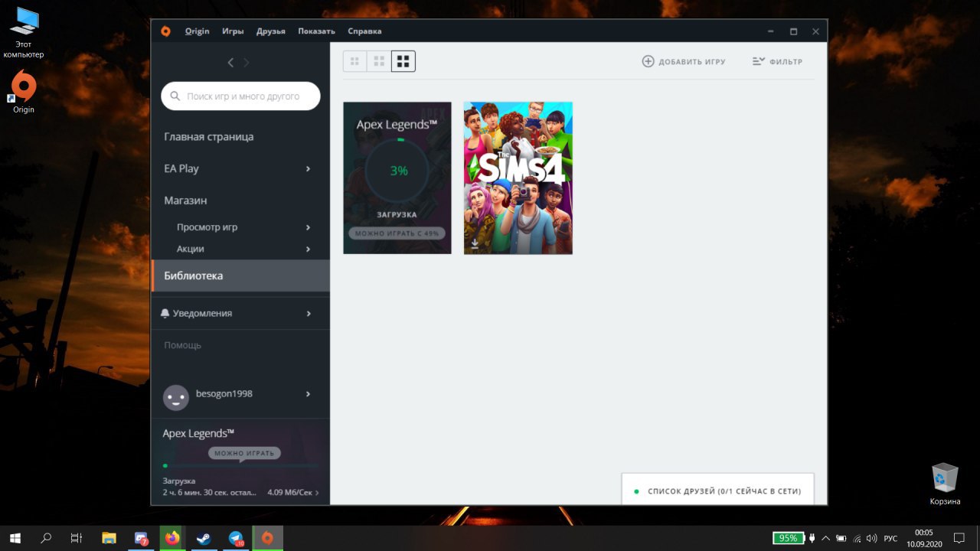The width and height of the screenshot is (980, 551).
Task: Open the filter panel
Action: click(777, 61)
